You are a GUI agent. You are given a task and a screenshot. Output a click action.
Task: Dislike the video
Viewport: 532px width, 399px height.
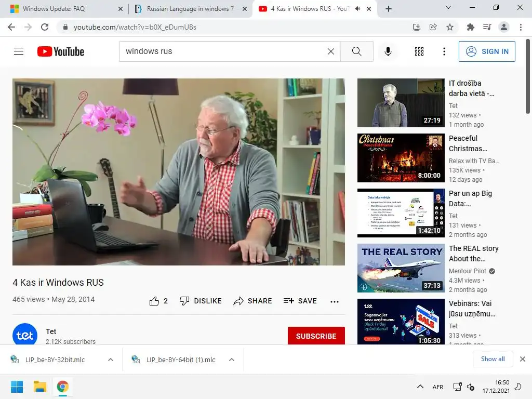pyautogui.click(x=201, y=301)
